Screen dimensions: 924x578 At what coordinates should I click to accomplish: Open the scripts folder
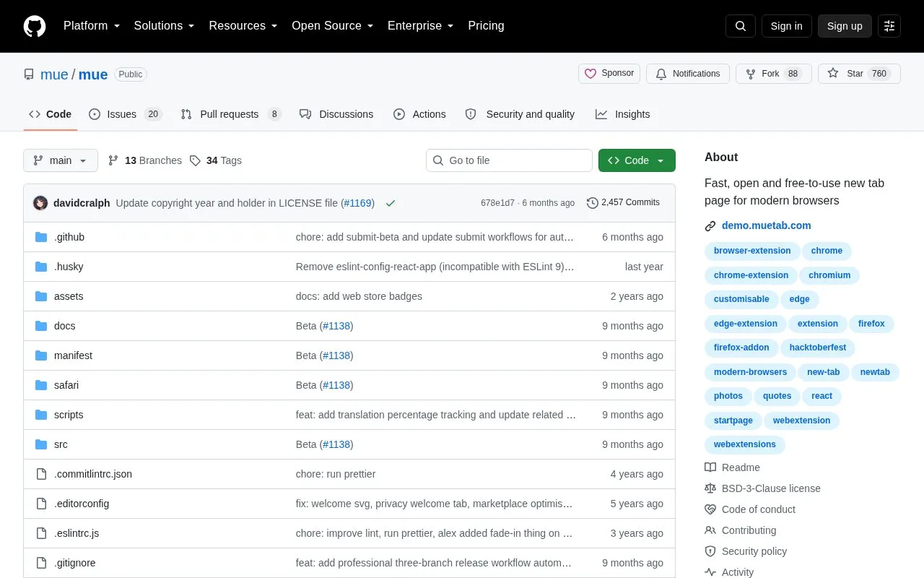[69, 415]
